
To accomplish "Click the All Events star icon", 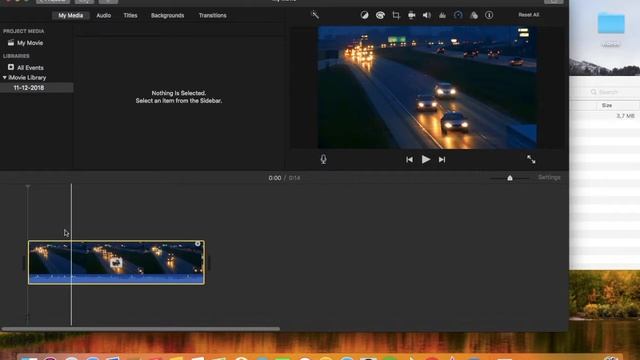I will [x=11, y=67].
